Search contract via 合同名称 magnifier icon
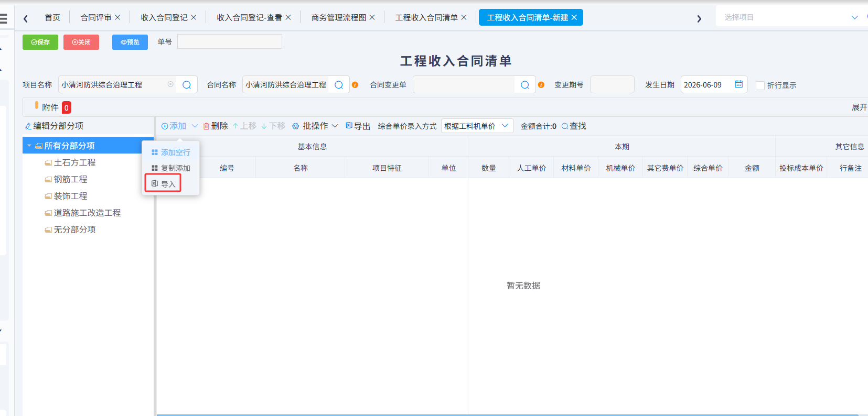The image size is (868, 416). 339,85
